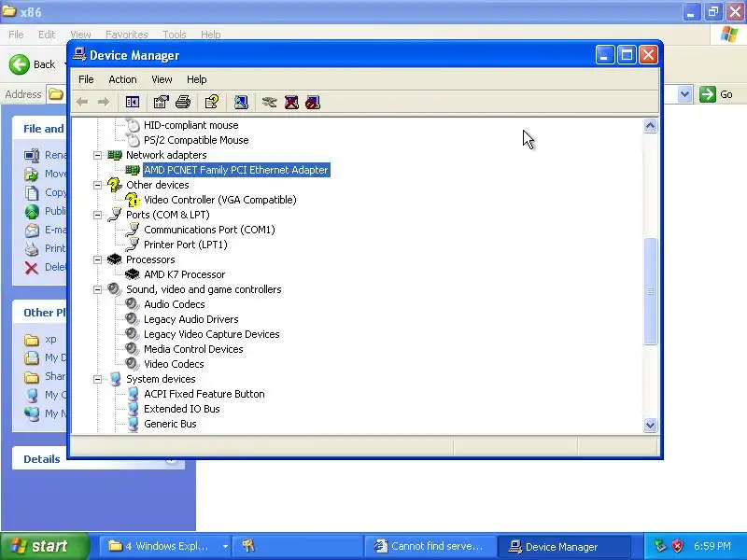Click the network connection tray icon
The width and height of the screenshot is (747, 560).
[x=660, y=546]
